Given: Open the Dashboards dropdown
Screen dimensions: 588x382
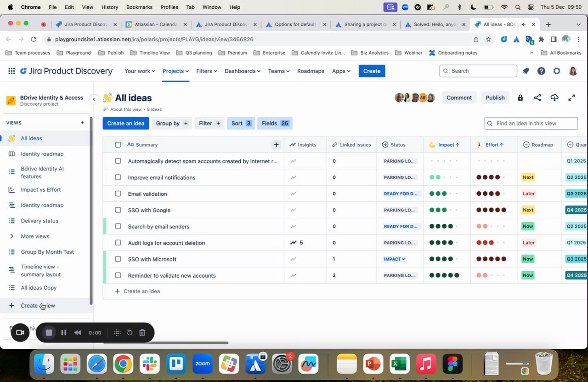Looking at the screenshot, I should 243,71.
